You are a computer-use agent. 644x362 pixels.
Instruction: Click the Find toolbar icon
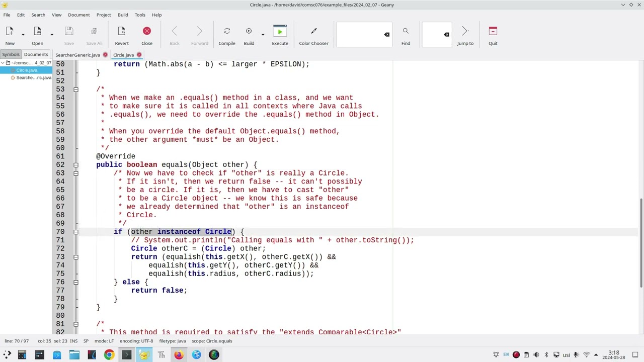(x=406, y=36)
